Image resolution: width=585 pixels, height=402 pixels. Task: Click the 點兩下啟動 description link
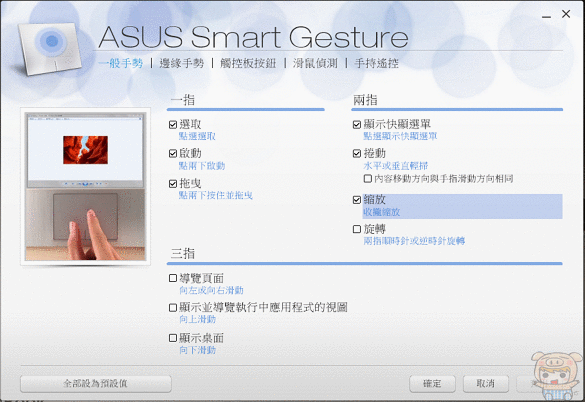[x=202, y=166]
